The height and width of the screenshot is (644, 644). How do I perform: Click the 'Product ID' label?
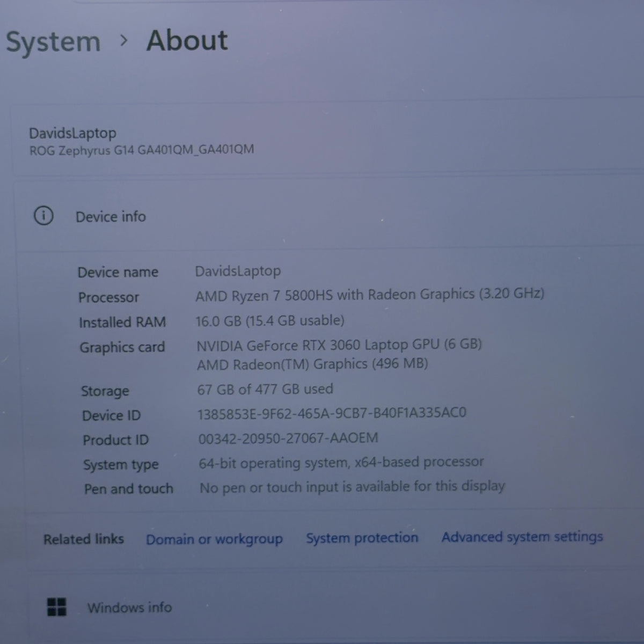click(115, 440)
